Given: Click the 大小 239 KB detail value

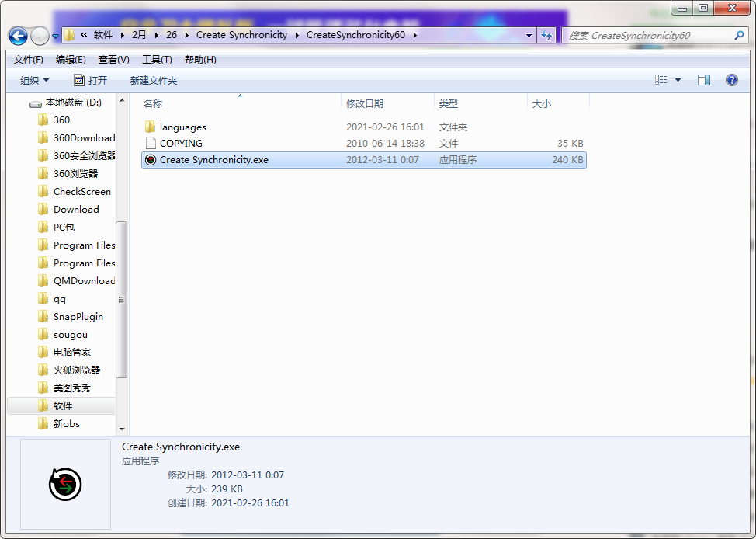Looking at the screenshot, I should coord(227,489).
